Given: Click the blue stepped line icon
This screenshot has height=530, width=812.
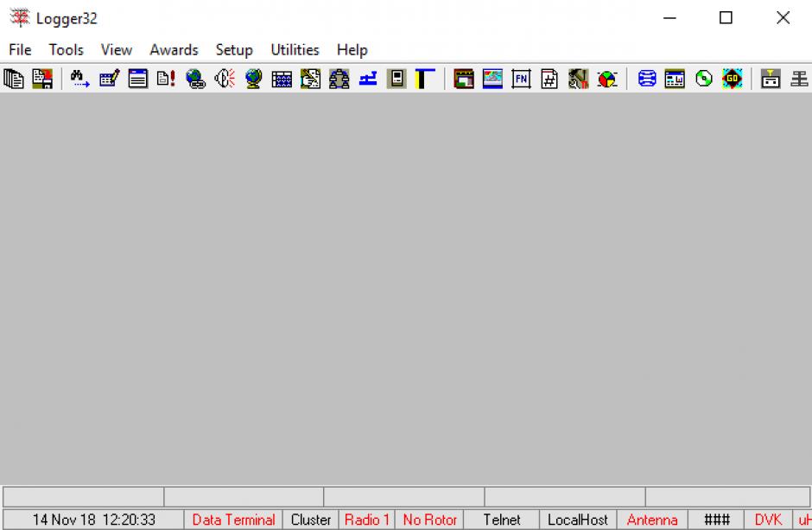Looking at the screenshot, I should (368, 79).
